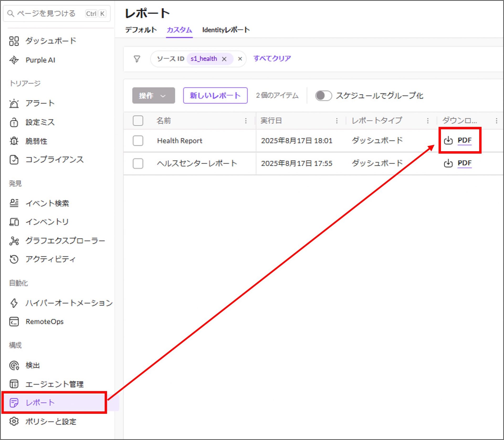Check the Health Report row checkbox
504x440 pixels.
coord(138,141)
